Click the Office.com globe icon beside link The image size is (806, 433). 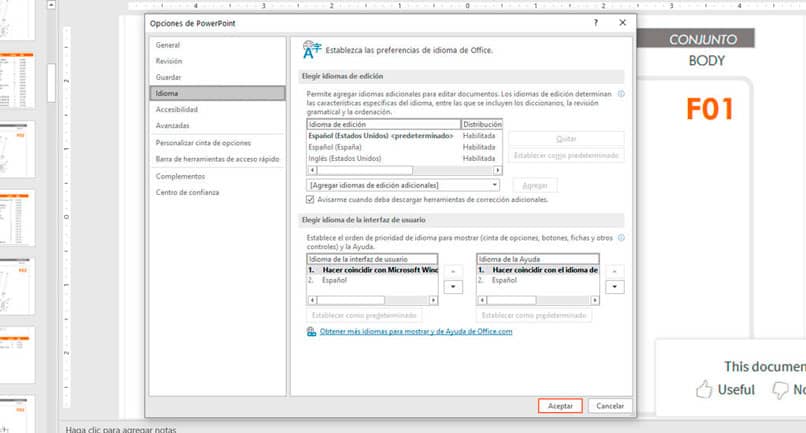click(x=312, y=332)
